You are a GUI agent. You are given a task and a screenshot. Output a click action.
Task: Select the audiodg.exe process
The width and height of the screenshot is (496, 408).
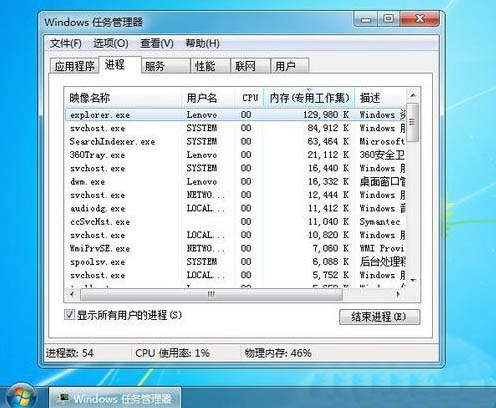[x=235, y=208]
